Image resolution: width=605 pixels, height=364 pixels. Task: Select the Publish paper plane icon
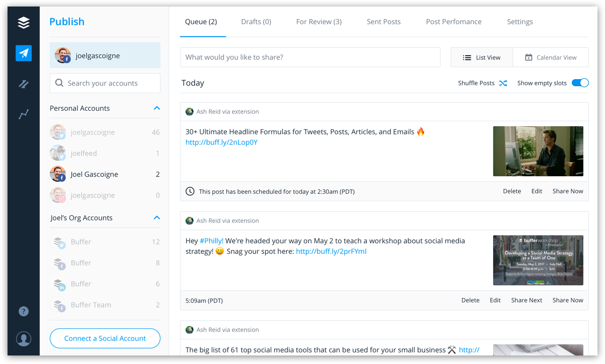click(23, 53)
